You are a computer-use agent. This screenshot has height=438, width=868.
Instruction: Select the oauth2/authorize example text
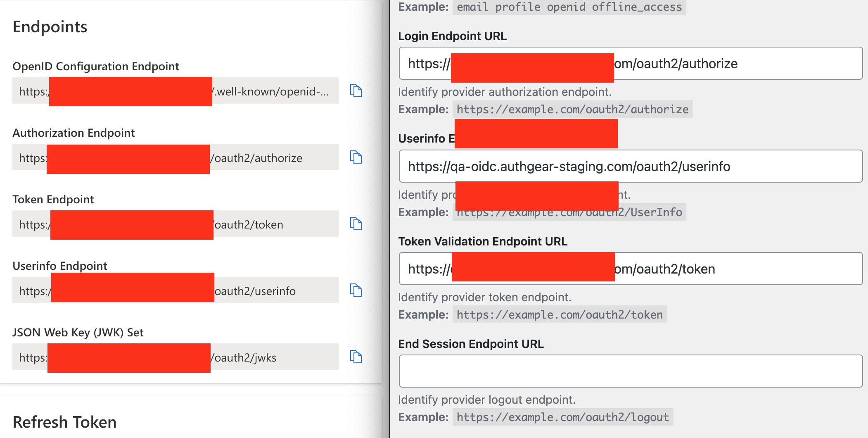(x=572, y=109)
